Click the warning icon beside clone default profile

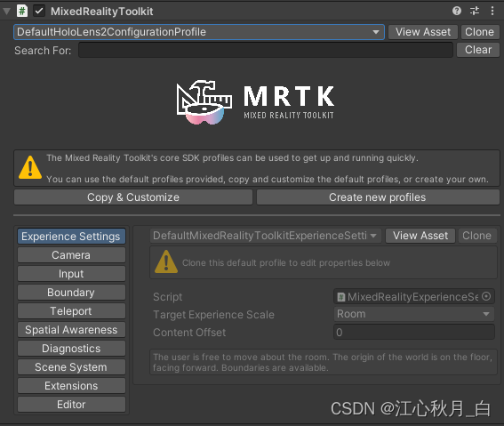[166, 261]
